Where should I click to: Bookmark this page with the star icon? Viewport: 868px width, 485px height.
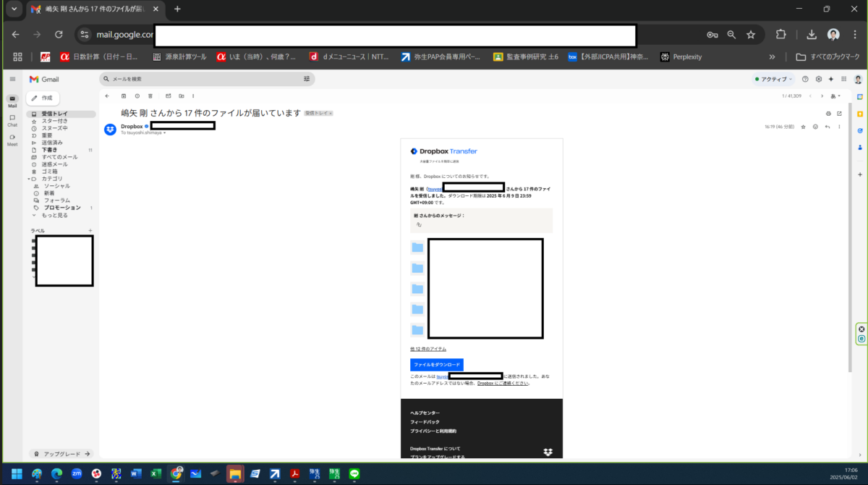751,34
